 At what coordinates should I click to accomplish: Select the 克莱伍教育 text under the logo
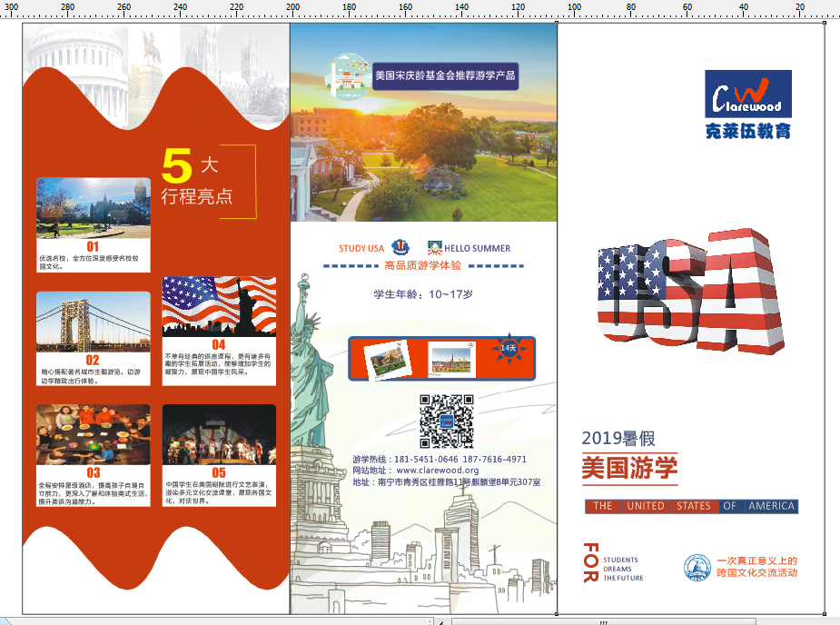click(748, 131)
